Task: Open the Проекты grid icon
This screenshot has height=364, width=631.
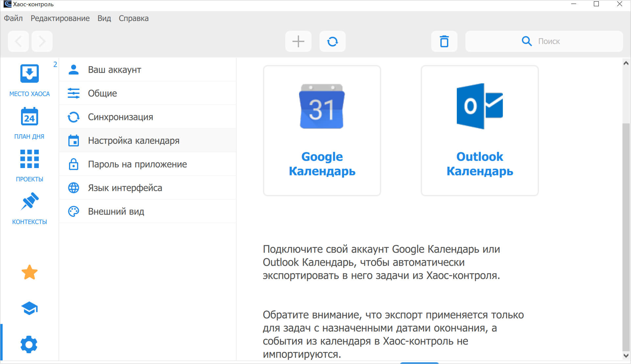Action: [x=29, y=159]
